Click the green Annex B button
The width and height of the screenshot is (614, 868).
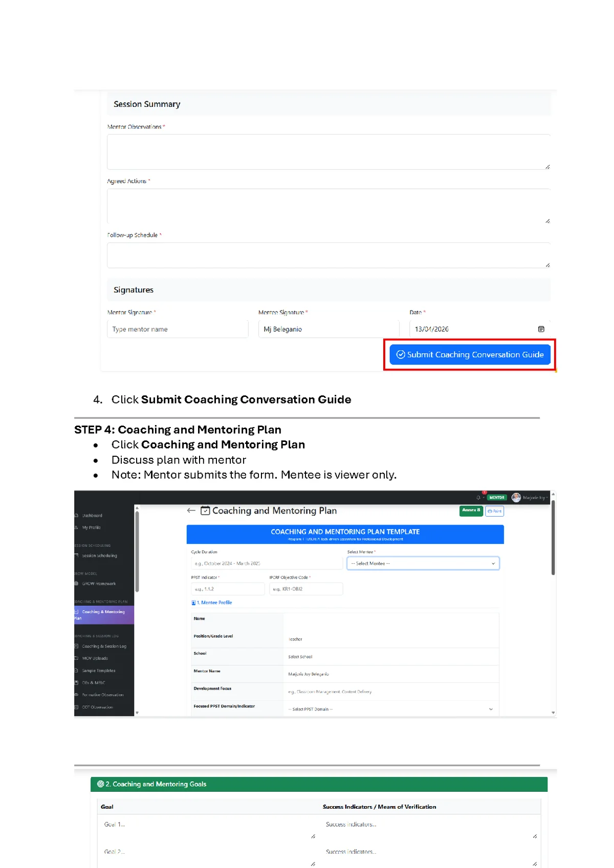(x=471, y=510)
